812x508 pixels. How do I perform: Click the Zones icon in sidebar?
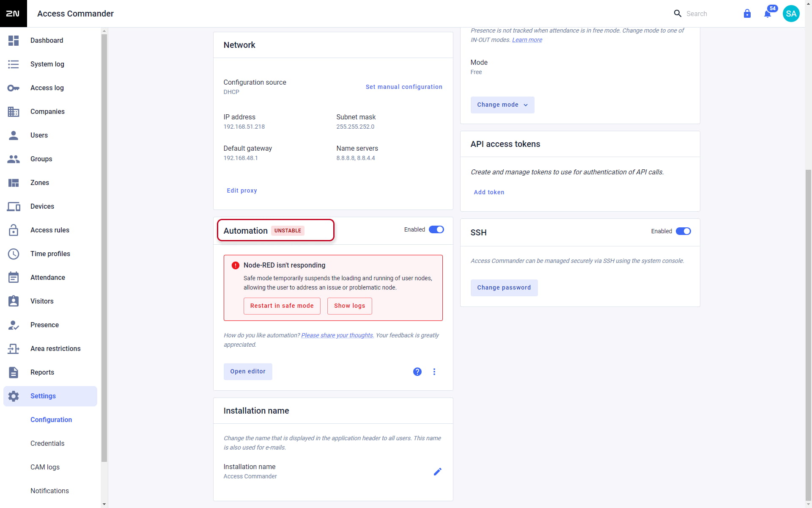(14, 183)
